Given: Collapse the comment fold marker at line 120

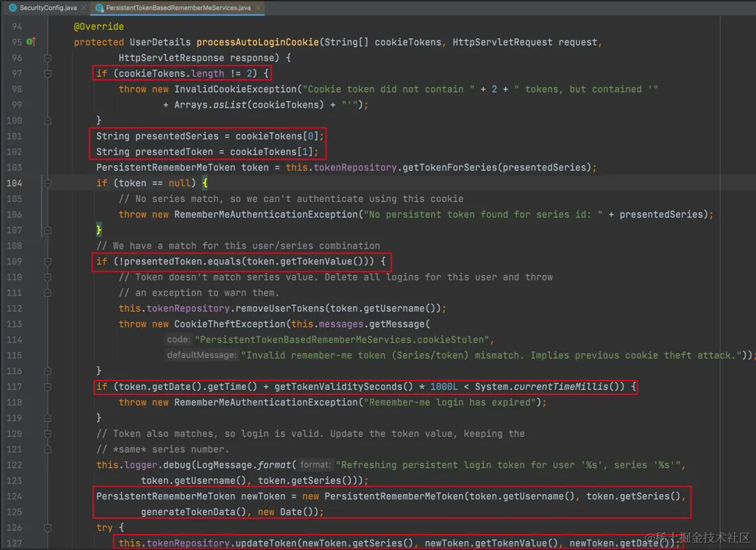Looking at the screenshot, I should [x=48, y=434].
